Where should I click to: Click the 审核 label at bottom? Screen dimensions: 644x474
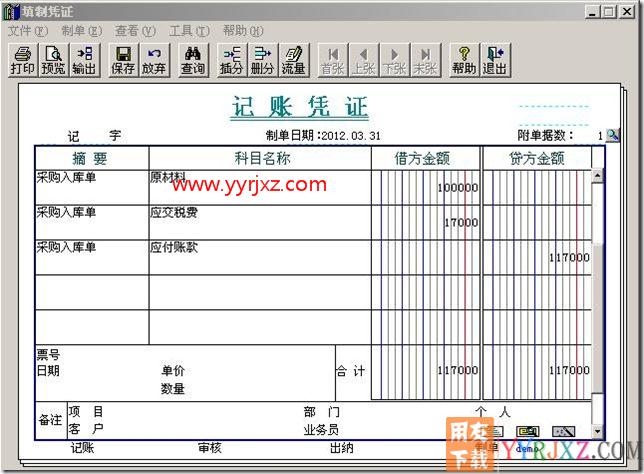tap(210, 448)
